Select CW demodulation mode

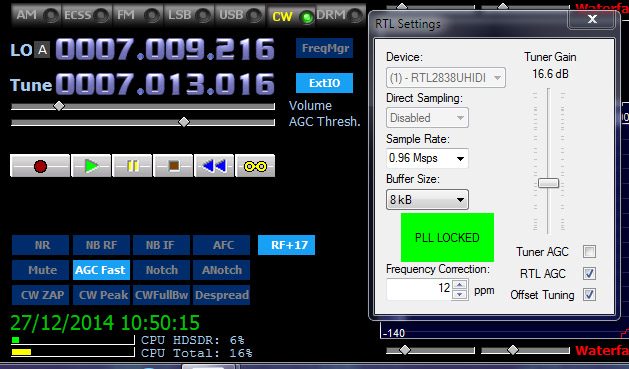(x=291, y=16)
